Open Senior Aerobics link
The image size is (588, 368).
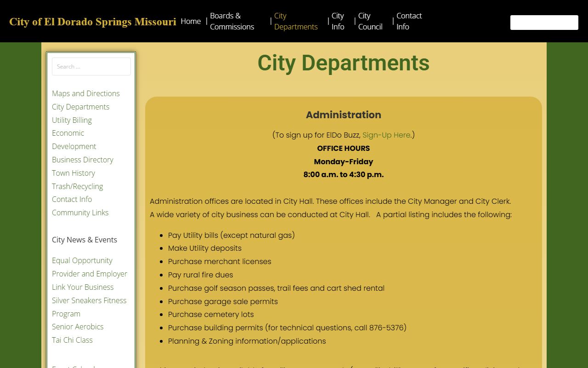tap(78, 327)
